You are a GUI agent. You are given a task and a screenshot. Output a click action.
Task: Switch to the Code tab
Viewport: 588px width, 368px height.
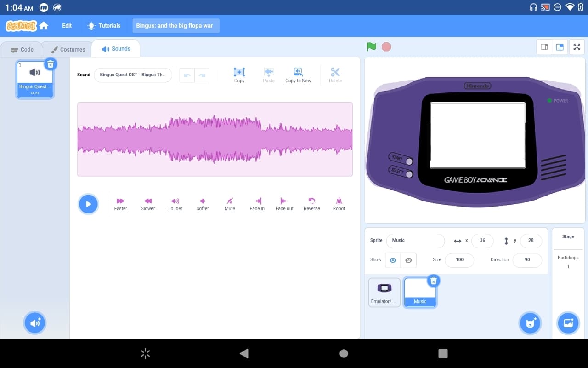pyautogui.click(x=22, y=50)
